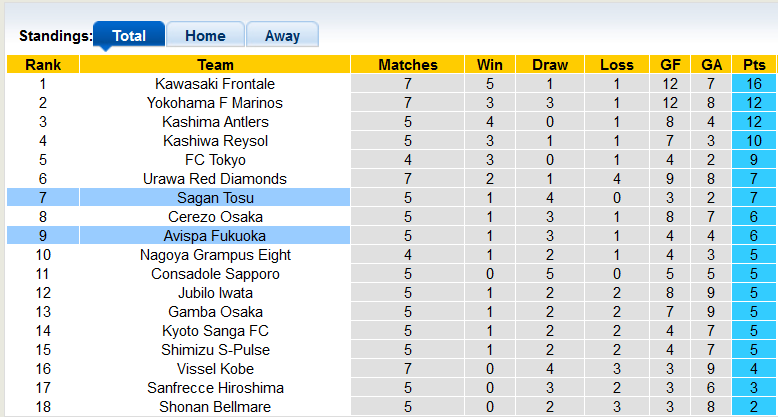Click the Win column header
The image size is (778, 417).
point(490,65)
